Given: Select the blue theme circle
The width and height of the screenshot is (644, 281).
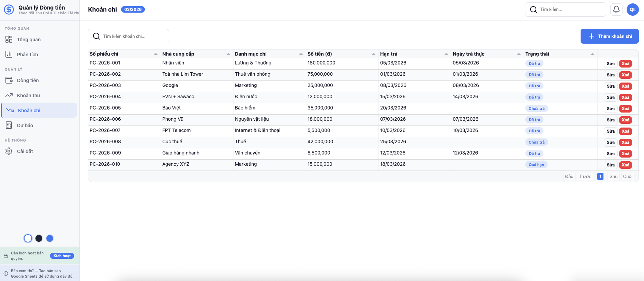Looking at the screenshot, I should (50, 238).
